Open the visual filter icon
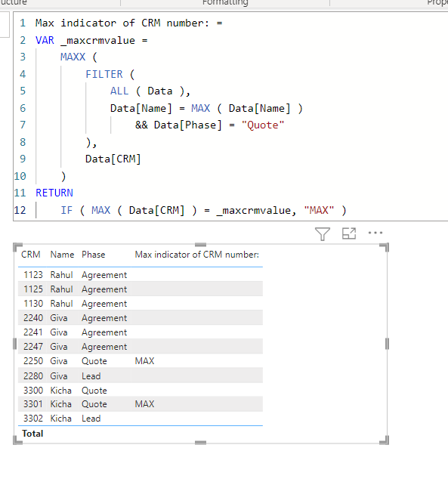 323,234
